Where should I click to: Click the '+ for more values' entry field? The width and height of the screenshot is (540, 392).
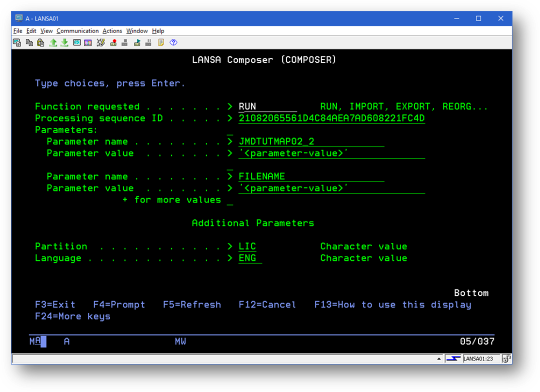click(230, 200)
